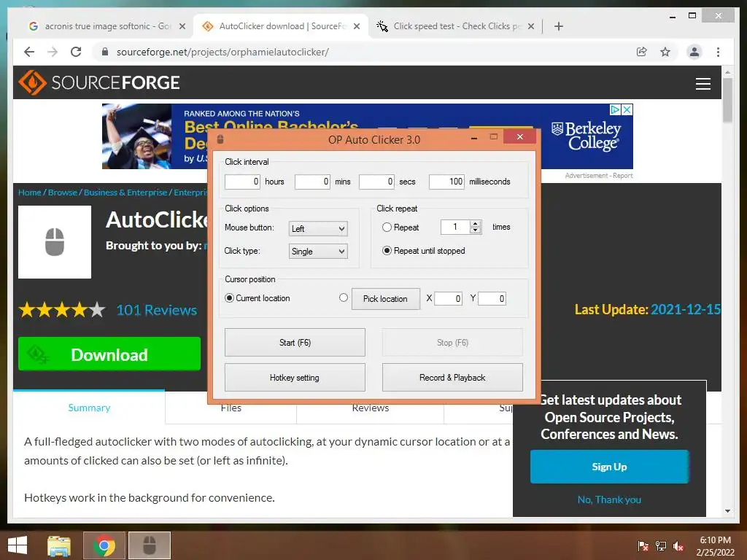
Task: Click the hours input field
Action: click(x=242, y=182)
